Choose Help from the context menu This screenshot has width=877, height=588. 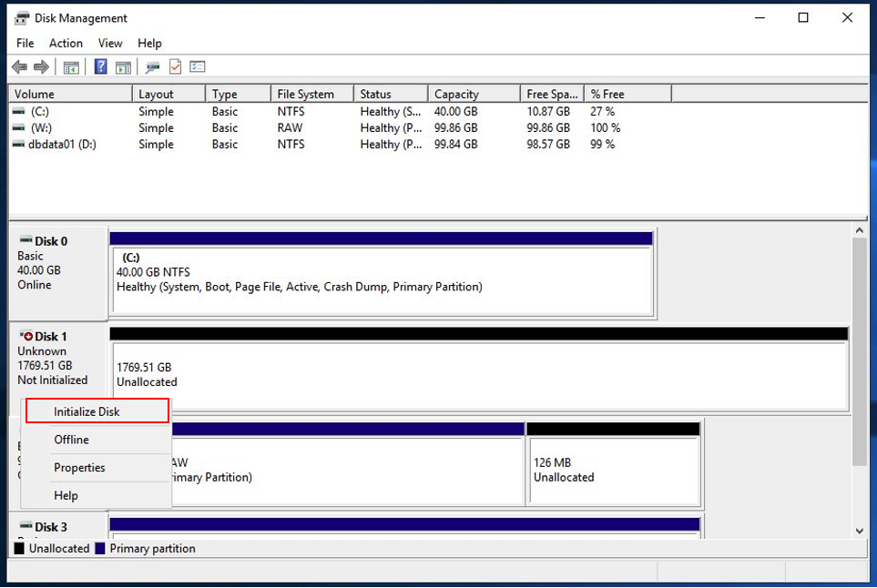coord(97,495)
